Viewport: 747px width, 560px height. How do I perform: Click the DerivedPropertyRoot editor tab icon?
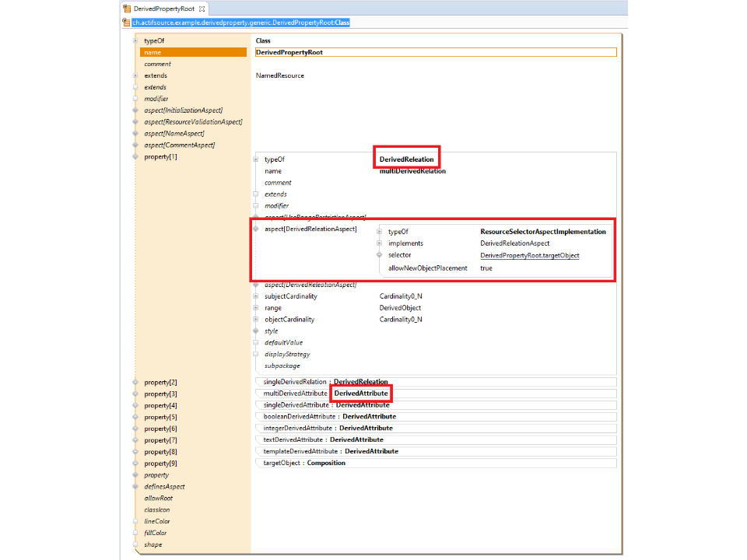[x=127, y=9]
